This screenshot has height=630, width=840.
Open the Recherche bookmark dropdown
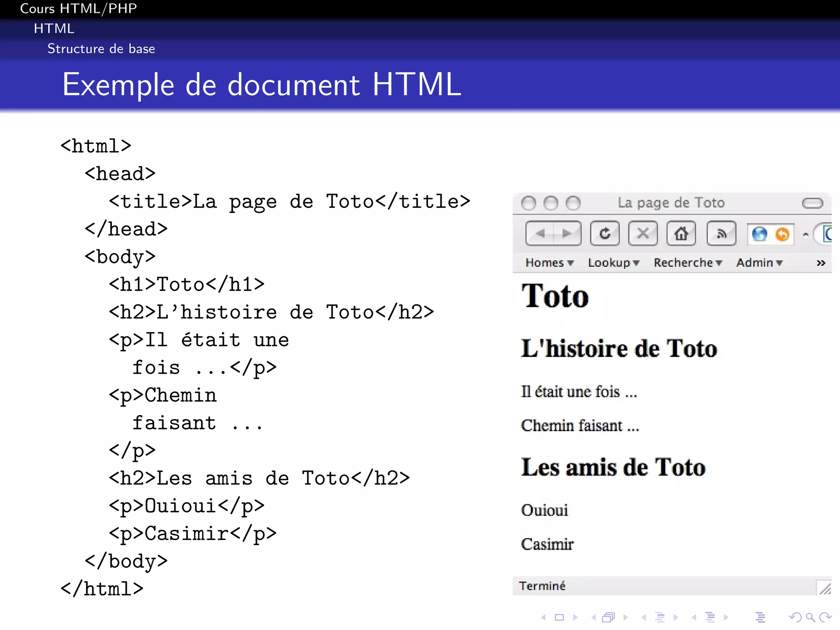pyautogui.click(x=688, y=262)
